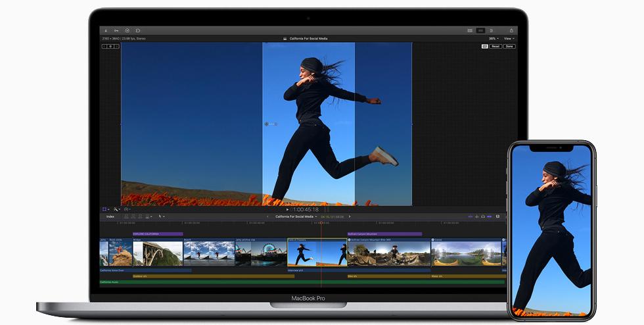Click the Reset button in viewer
The width and height of the screenshot is (644, 325).
click(x=495, y=47)
